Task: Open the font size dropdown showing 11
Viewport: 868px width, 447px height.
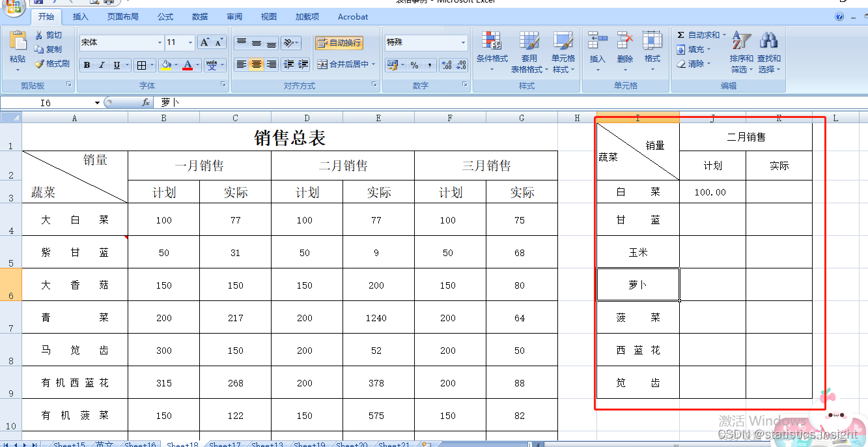Action: [191, 43]
